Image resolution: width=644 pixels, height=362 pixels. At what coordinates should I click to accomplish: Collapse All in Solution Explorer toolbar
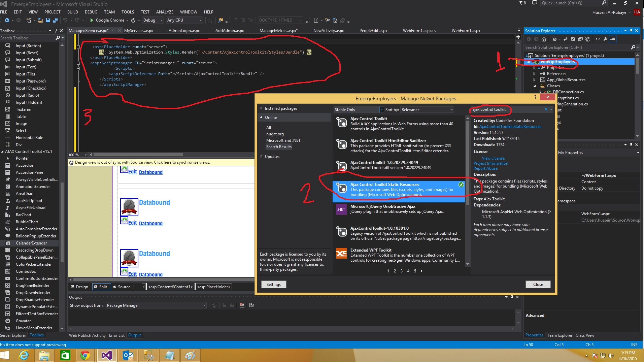580,39
